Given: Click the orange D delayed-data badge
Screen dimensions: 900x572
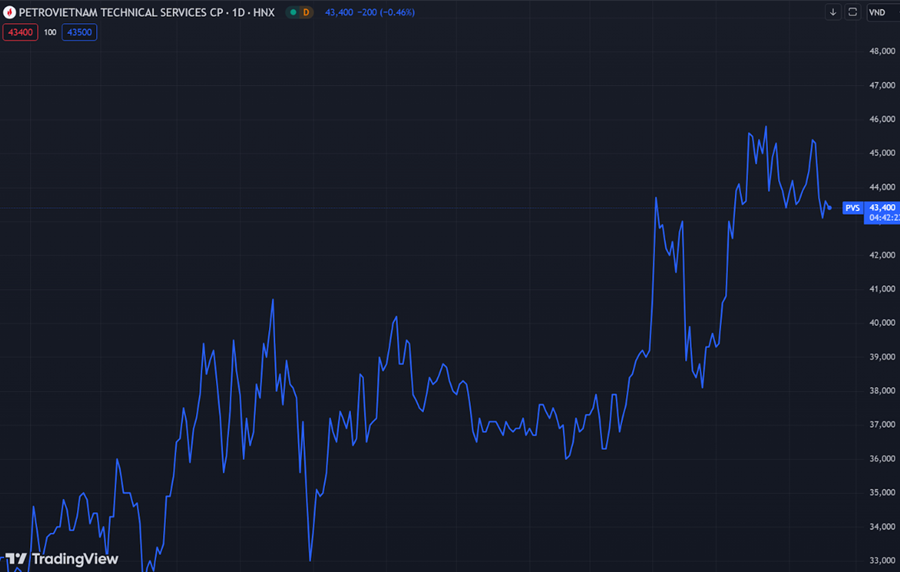Looking at the screenshot, I should tap(306, 13).
